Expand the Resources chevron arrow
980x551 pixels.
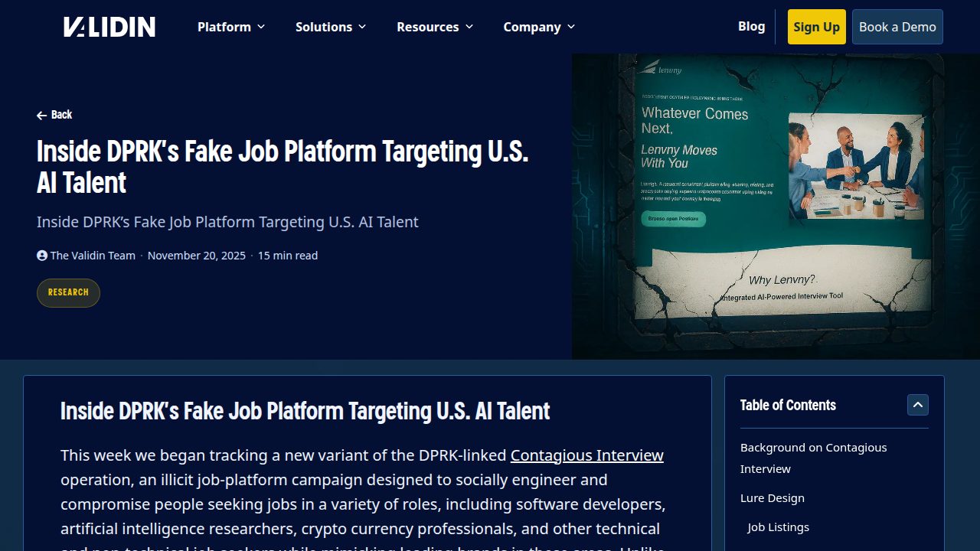469,27
